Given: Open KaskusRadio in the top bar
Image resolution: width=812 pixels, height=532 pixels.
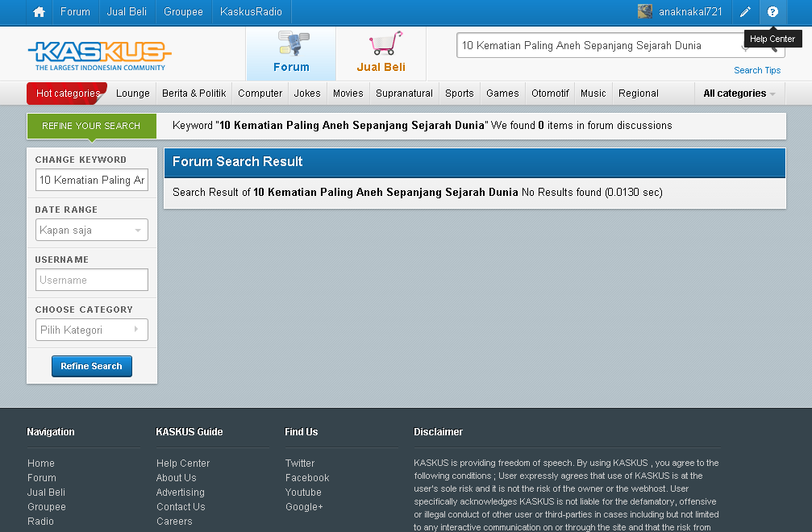Looking at the screenshot, I should (251, 11).
